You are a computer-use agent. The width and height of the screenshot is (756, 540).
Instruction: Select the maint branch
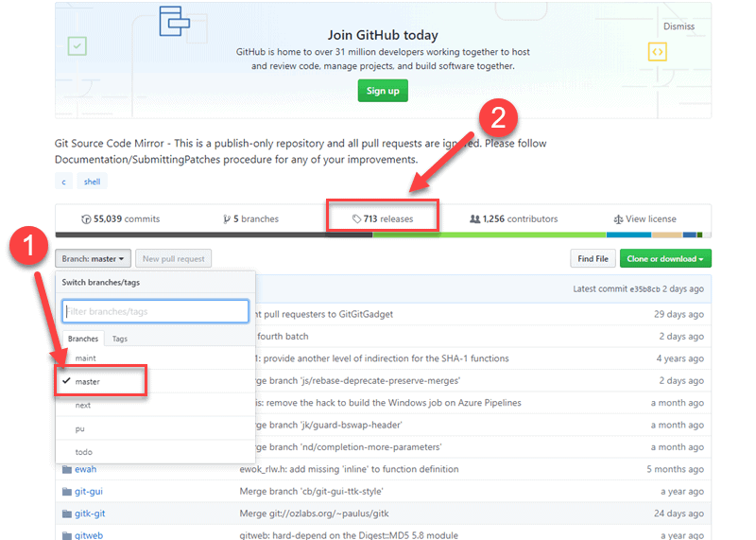click(155, 358)
